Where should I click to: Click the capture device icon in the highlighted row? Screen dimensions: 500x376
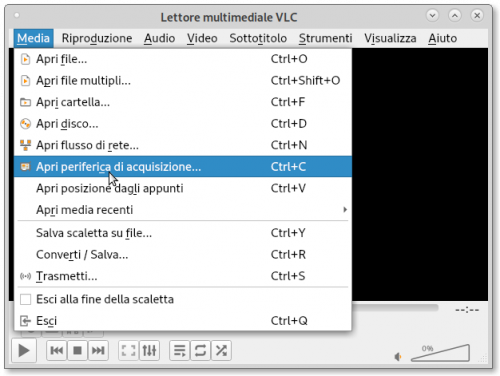[25, 167]
